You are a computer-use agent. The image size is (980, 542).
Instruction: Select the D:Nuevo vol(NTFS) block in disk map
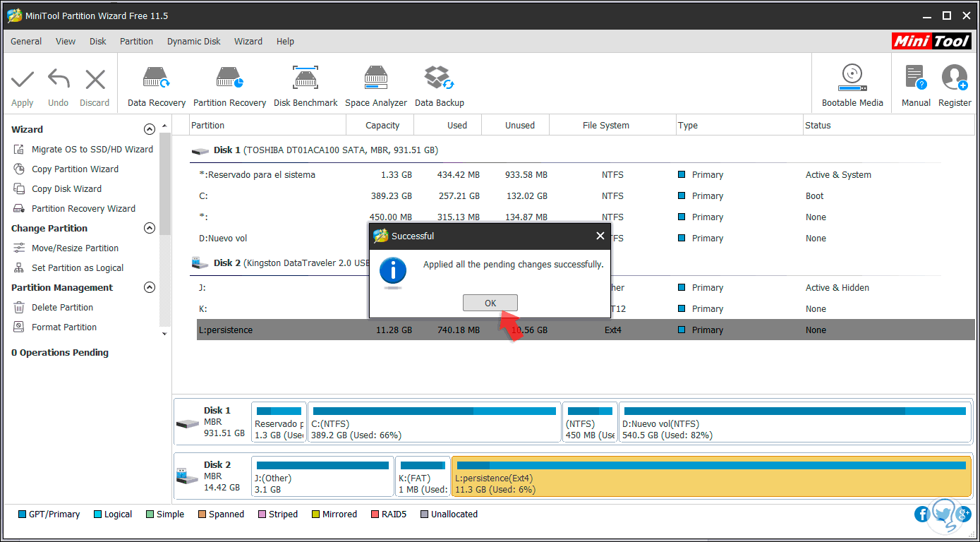point(795,422)
